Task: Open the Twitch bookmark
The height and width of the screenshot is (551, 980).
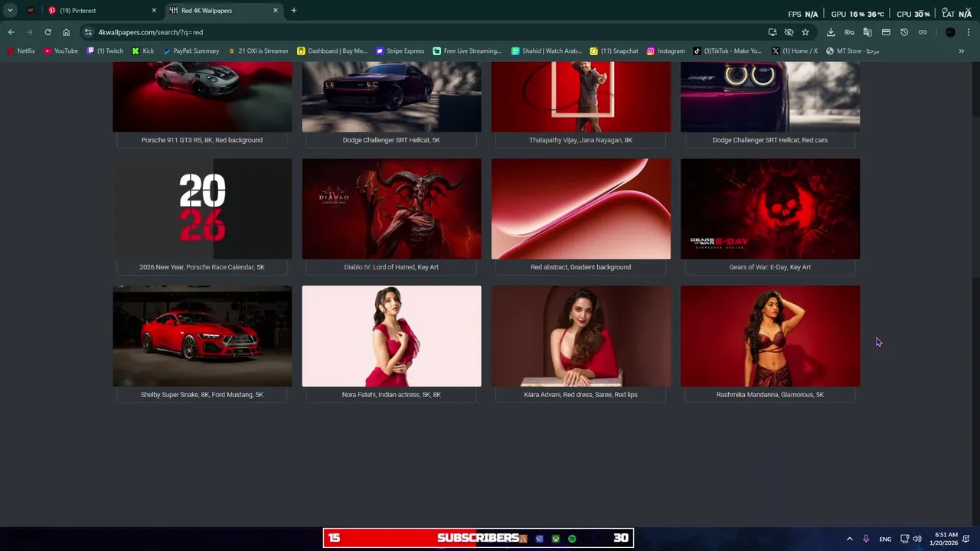Action: tap(105, 51)
